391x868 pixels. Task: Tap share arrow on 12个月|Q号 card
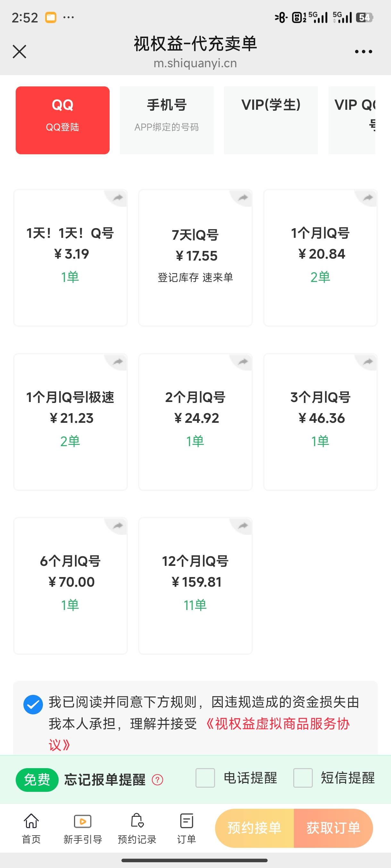pyautogui.click(x=243, y=526)
